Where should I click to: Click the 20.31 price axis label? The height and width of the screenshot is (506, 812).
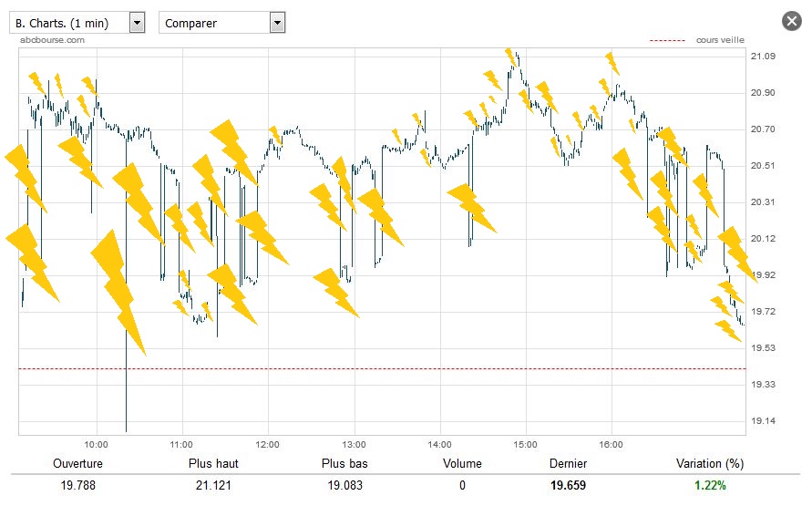(x=764, y=202)
